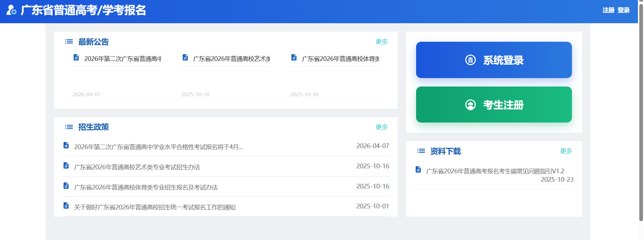
Task: Click the page vertical scrollbar
Action: (x=641, y=113)
